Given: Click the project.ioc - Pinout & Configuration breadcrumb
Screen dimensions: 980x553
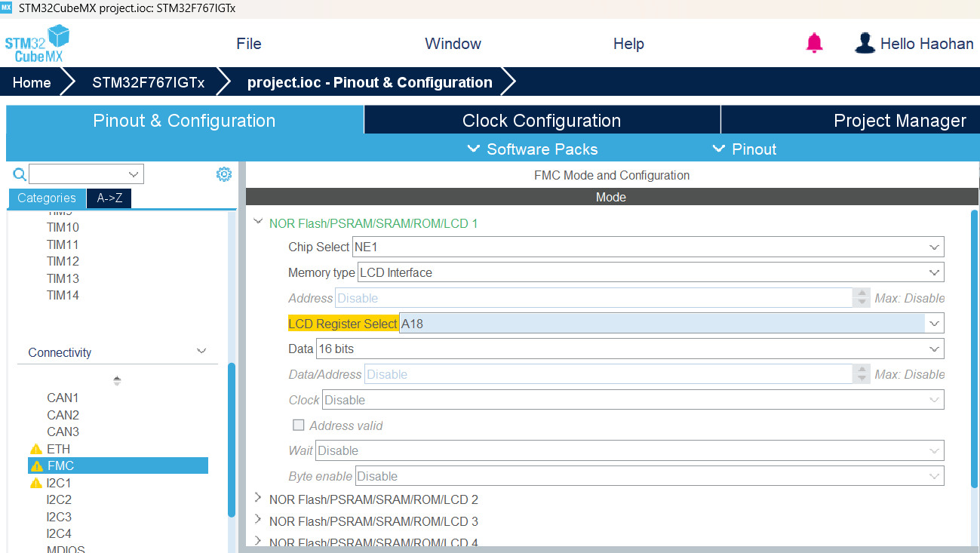Looking at the screenshot, I should (370, 82).
